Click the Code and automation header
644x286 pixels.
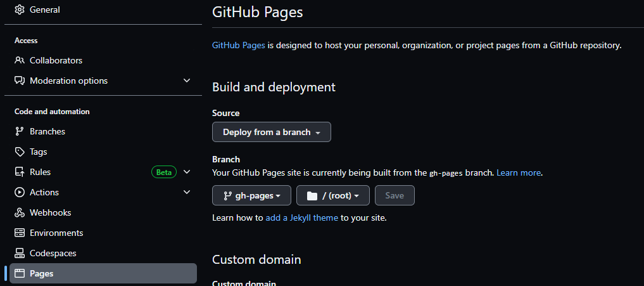[52, 112]
